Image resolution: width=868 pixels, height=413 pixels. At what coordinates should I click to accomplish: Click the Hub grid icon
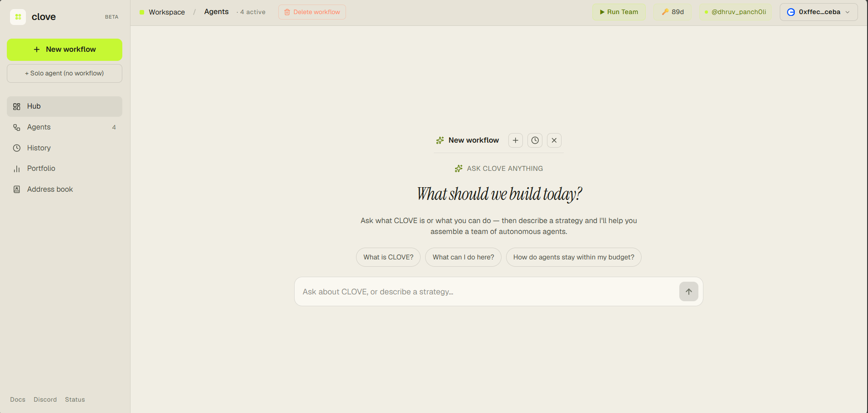pos(17,106)
